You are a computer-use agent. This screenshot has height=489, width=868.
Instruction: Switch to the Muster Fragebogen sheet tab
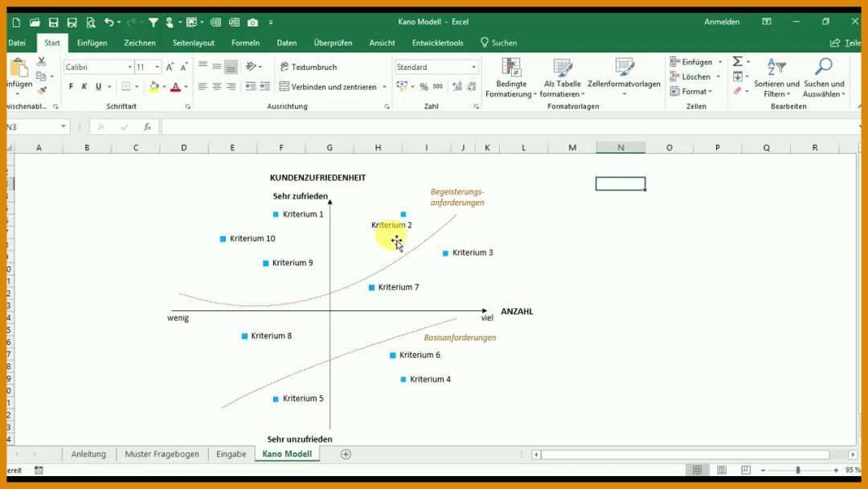[162, 454]
